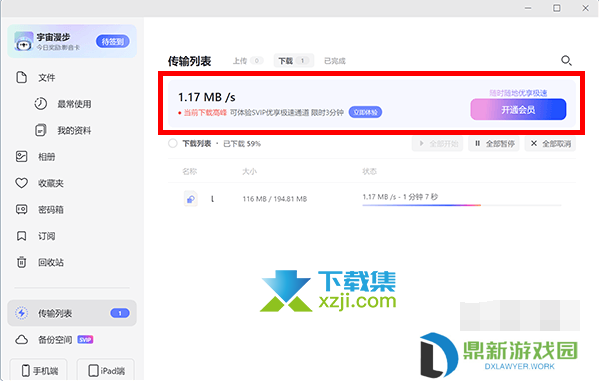Click the 116 MB / 194.81 MB size text
Image resolution: width=599 pixels, height=381 pixels.
tap(275, 199)
